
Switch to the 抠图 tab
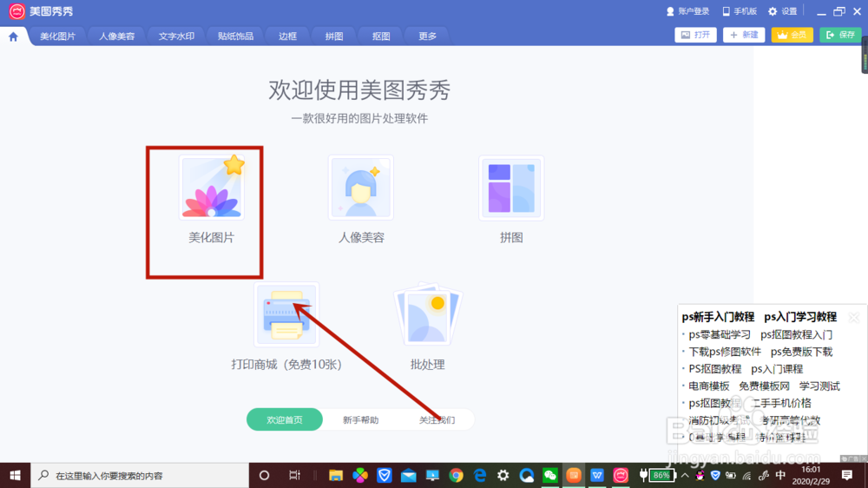381,36
